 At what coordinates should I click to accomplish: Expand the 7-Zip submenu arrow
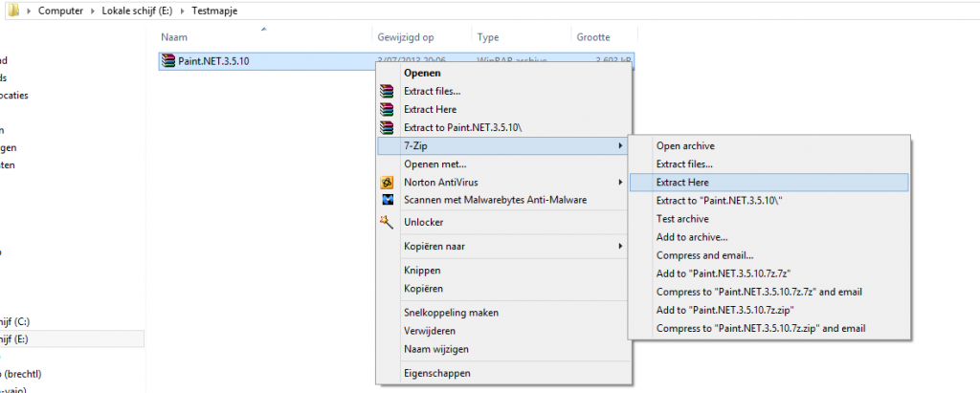click(620, 145)
